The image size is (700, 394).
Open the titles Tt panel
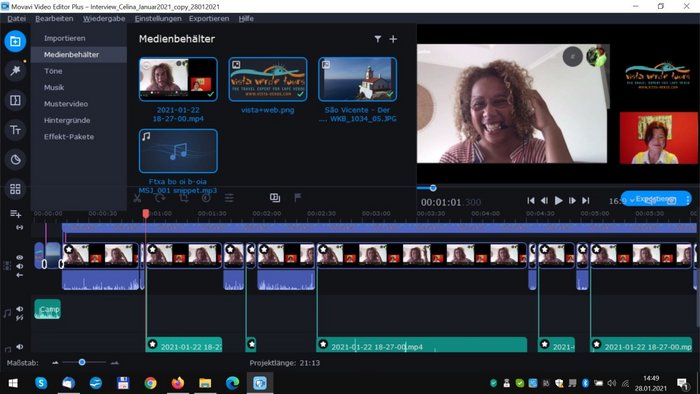[x=15, y=130]
